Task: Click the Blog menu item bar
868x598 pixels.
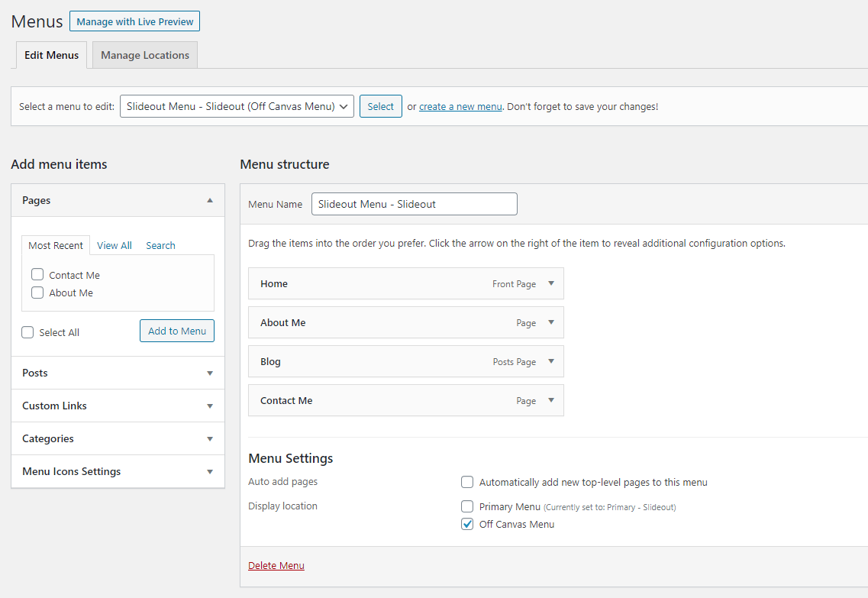Action: [x=406, y=361]
